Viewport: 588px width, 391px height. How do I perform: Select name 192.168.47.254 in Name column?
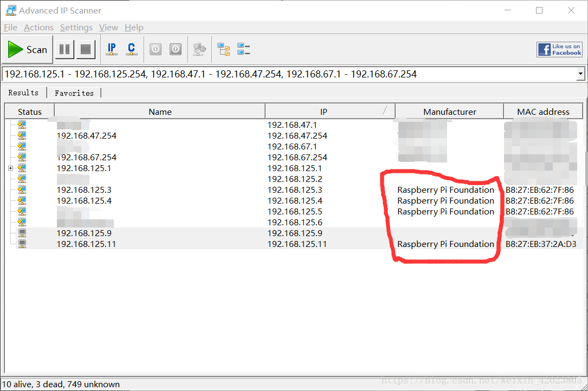pos(87,136)
